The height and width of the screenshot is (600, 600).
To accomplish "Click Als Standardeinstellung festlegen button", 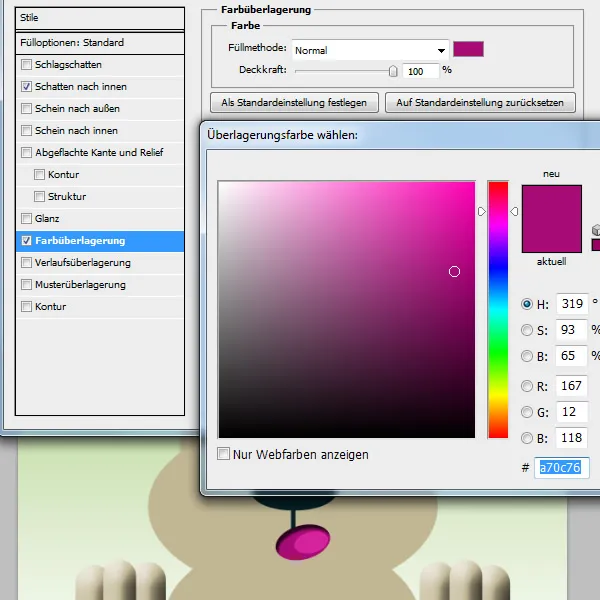I will 294,103.
